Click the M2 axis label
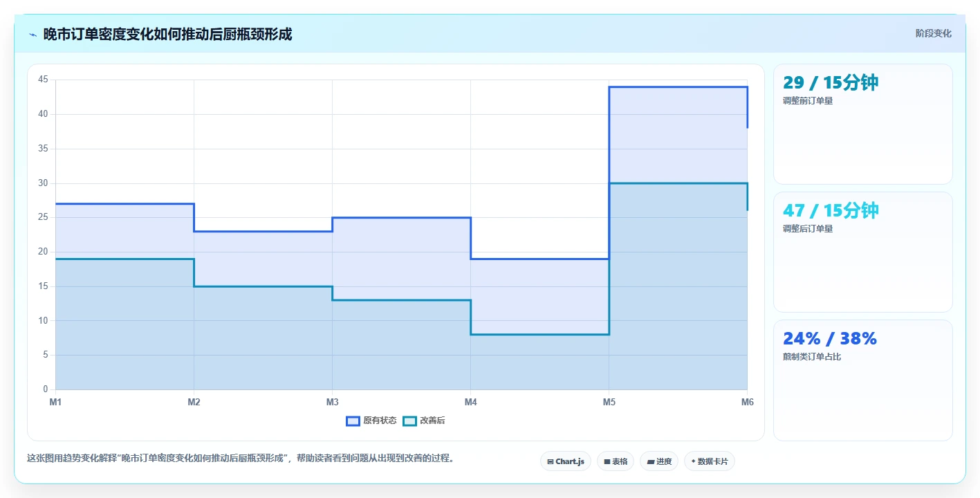Image resolution: width=980 pixels, height=498 pixels. coord(194,402)
